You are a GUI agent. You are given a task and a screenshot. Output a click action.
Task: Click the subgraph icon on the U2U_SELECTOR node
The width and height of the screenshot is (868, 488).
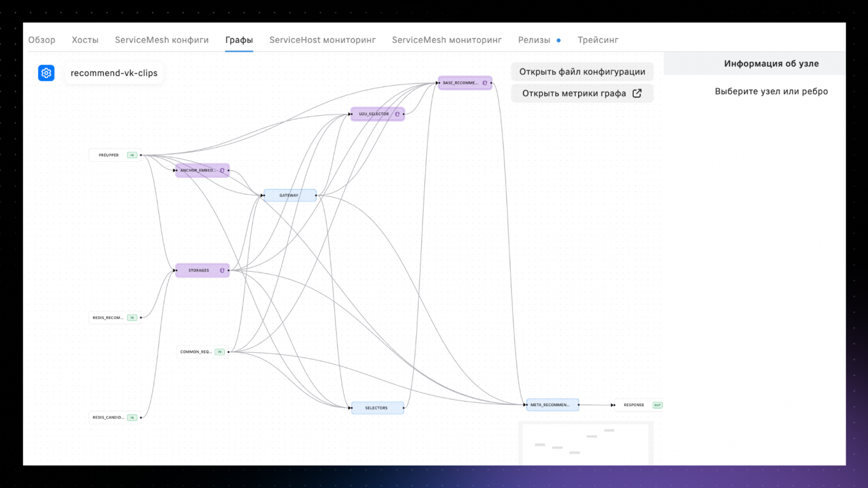click(x=397, y=114)
